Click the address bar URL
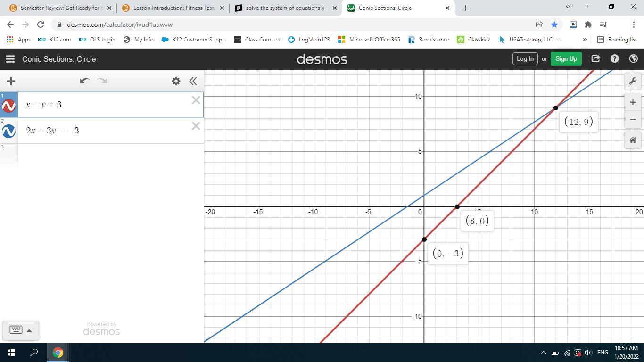This screenshot has height=362, width=644. pos(120,25)
